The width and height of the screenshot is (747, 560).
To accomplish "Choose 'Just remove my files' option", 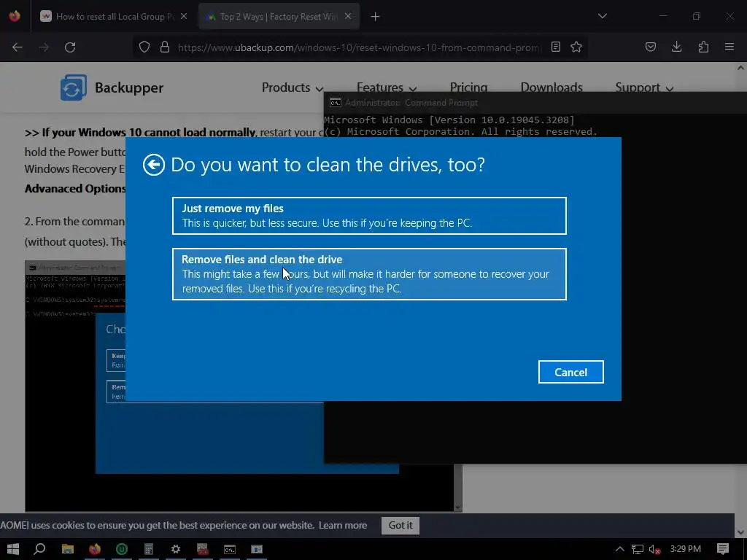I will point(369,216).
